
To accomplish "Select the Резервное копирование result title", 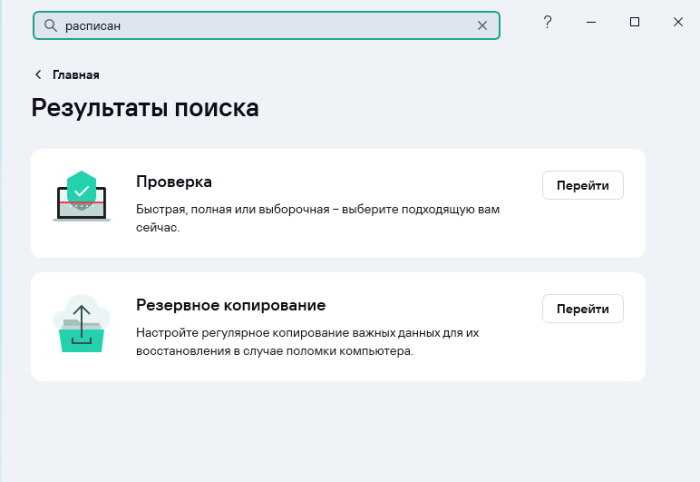I will coord(231,305).
